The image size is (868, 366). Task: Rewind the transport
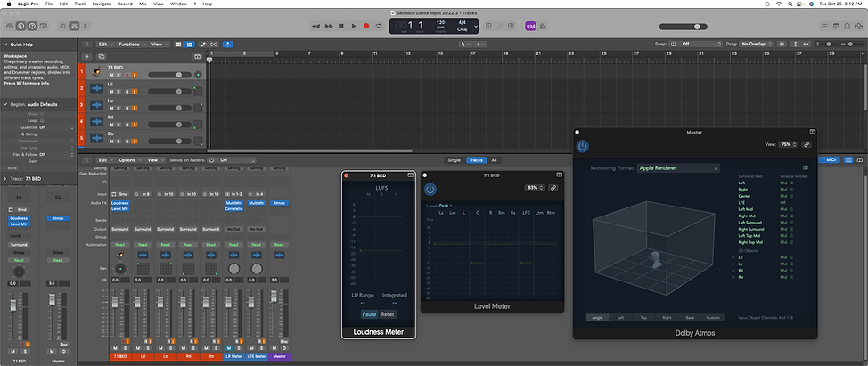(x=315, y=26)
